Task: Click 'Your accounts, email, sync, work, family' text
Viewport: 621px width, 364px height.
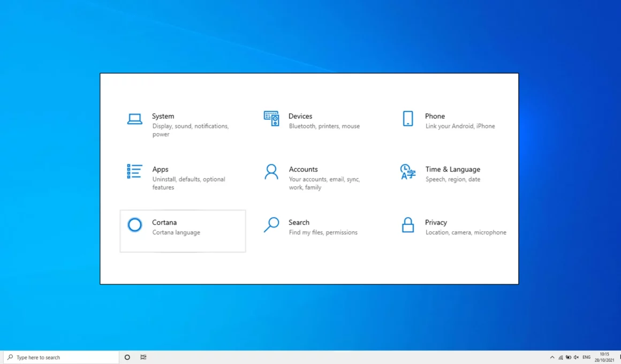Action: pos(324,183)
